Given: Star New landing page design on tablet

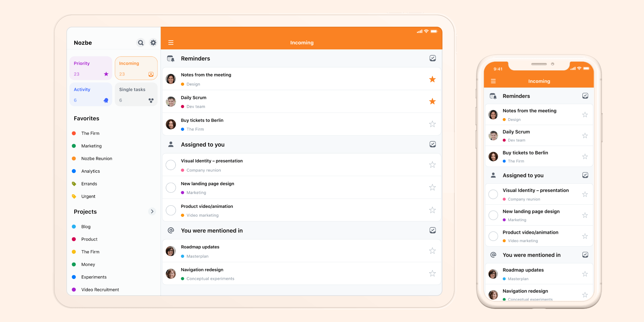Looking at the screenshot, I should tap(432, 187).
